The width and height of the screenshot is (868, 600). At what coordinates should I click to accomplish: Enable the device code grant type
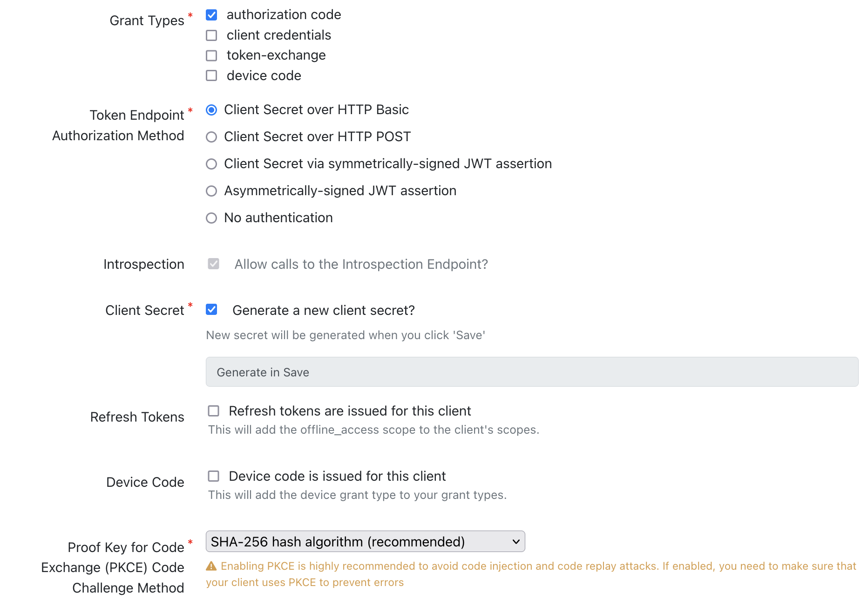pos(211,75)
